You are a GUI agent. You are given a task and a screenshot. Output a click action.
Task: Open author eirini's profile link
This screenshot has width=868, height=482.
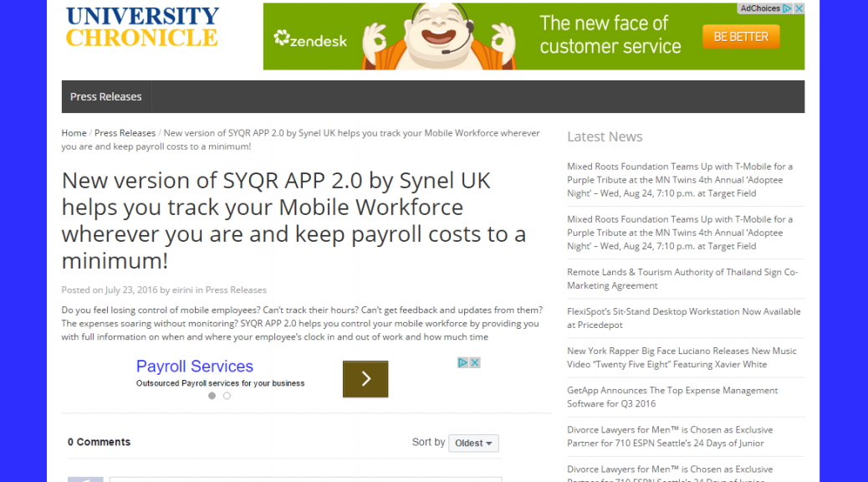pos(182,290)
